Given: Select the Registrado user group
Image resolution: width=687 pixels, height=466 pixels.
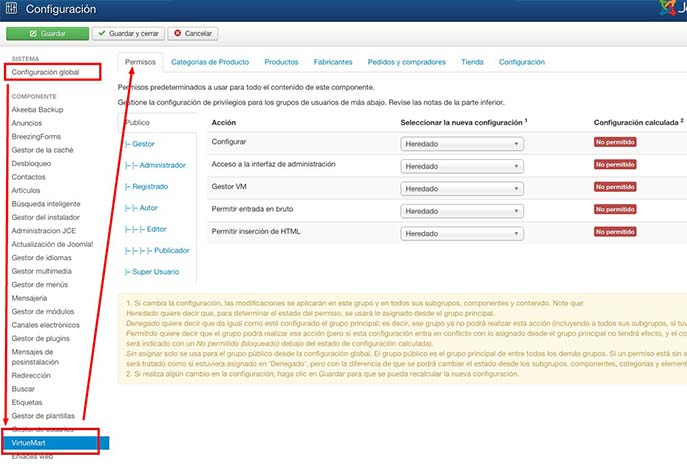Looking at the screenshot, I should tap(146, 187).
